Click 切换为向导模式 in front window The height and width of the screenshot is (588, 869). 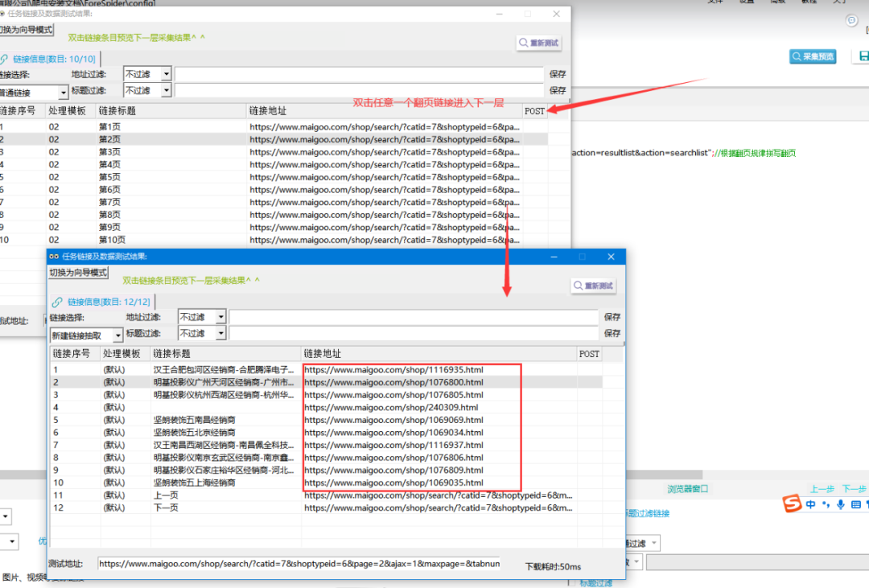point(78,272)
